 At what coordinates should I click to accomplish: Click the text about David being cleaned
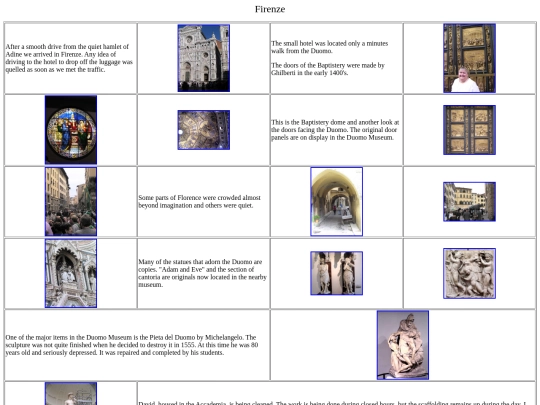[332, 403]
